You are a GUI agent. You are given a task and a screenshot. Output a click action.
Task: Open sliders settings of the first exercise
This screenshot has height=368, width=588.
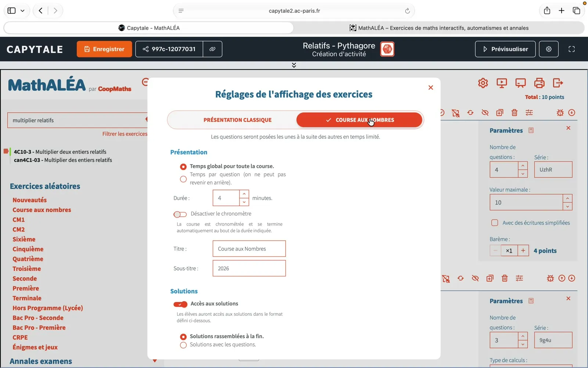[529, 113]
